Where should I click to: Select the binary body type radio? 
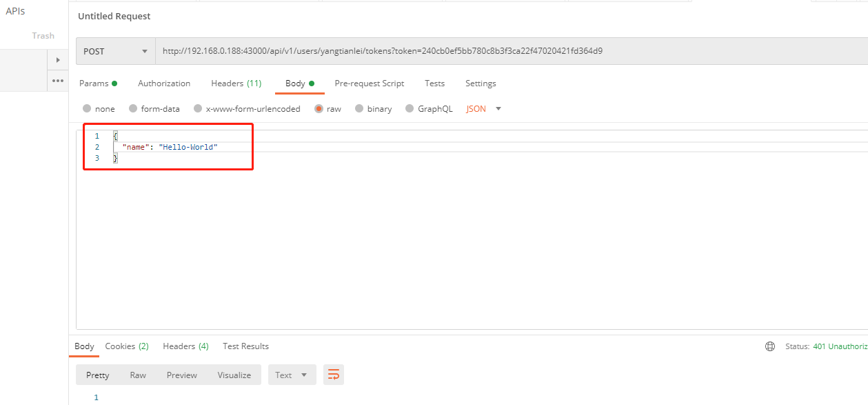359,108
